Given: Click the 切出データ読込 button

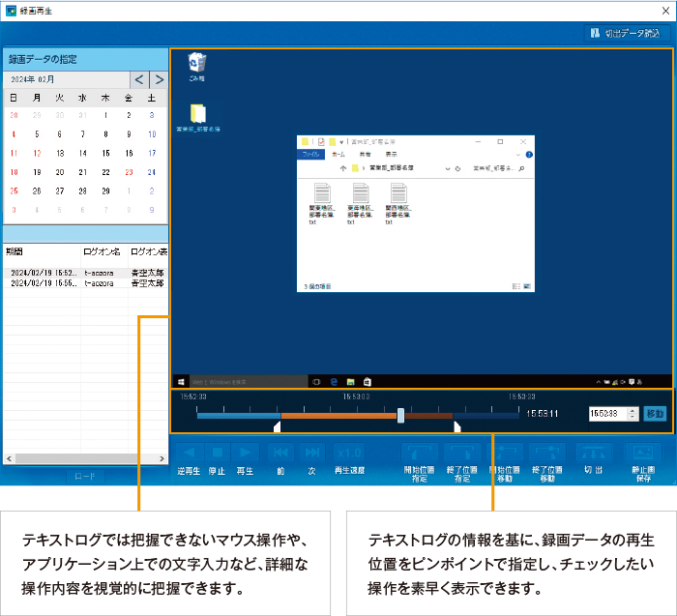Looking at the screenshot, I should pos(628,33).
